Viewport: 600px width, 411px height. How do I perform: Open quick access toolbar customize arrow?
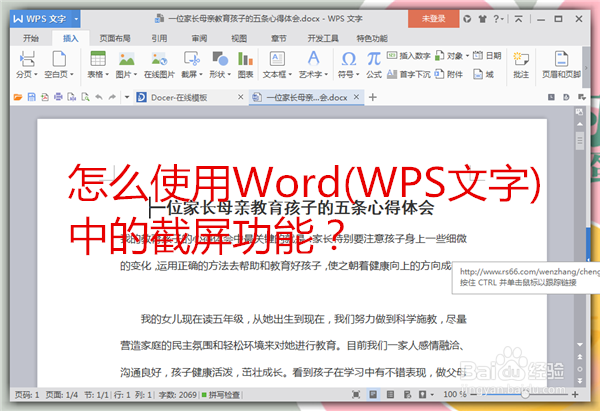pyautogui.click(x=127, y=97)
